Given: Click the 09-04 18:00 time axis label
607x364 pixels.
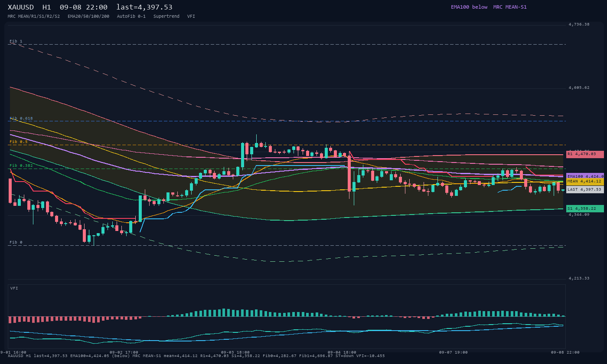Looking at the screenshot, I should [x=342, y=352].
